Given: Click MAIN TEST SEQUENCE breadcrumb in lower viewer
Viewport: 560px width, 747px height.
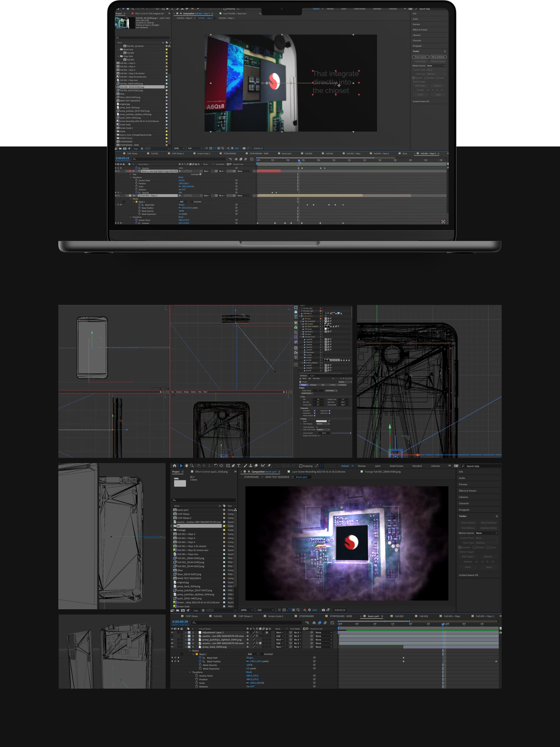Looking at the screenshot, I should (x=277, y=477).
